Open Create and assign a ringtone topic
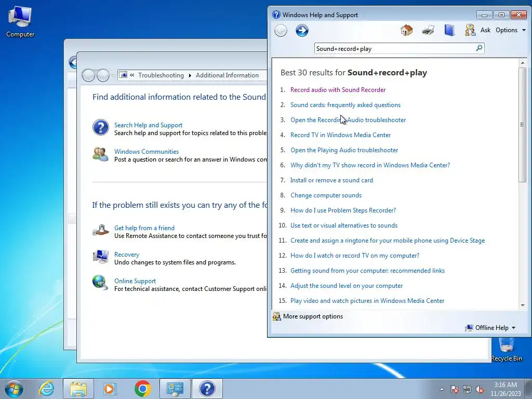 coord(388,241)
